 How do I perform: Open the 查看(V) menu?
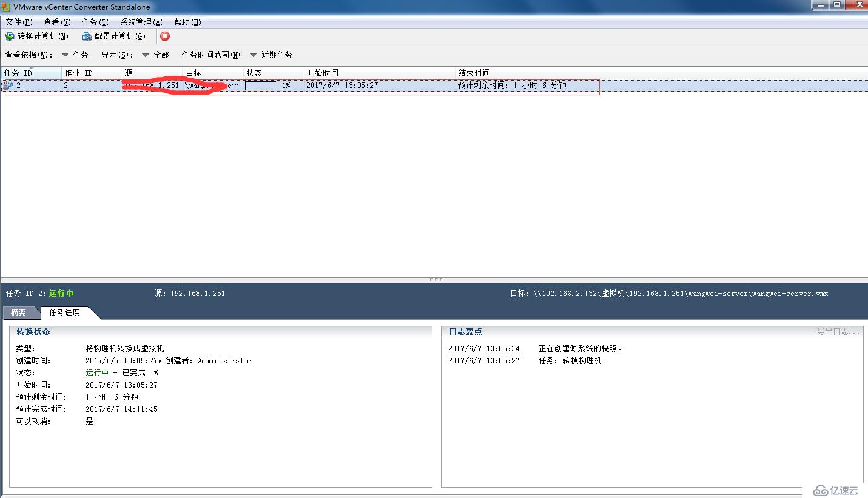click(x=57, y=22)
